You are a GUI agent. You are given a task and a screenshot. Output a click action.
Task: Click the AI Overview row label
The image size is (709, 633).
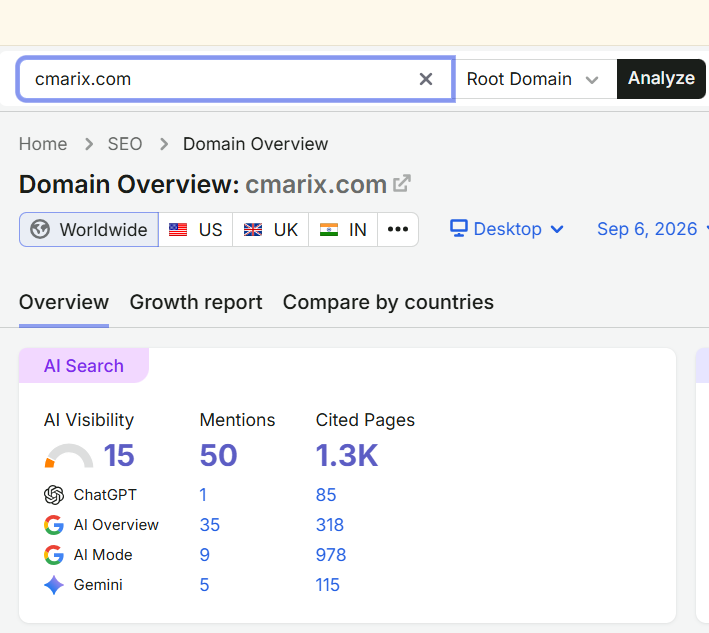pyautogui.click(x=116, y=525)
